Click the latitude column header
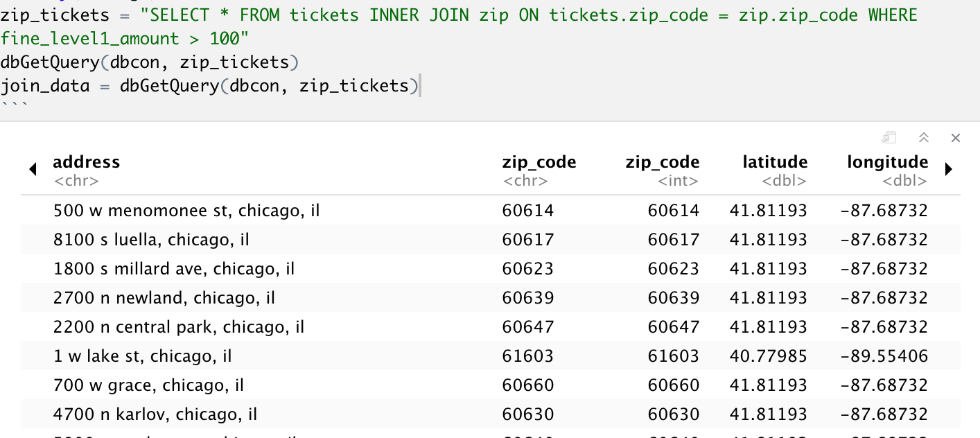This screenshot has width=980, height=438. tap(775, 162)
